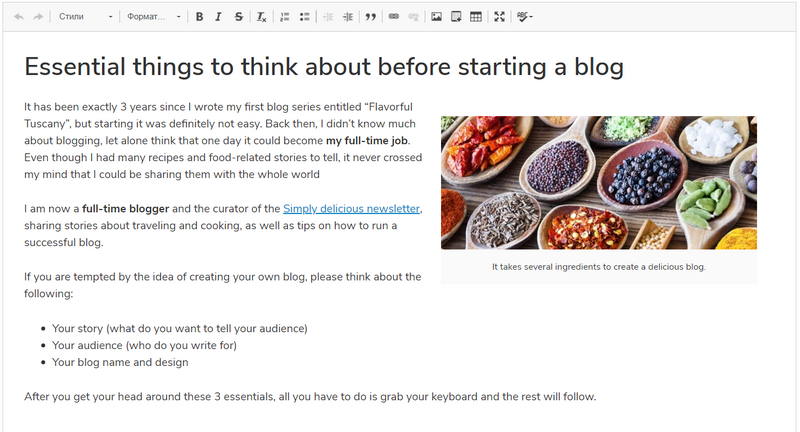Click the insert image icon
This screenshot has height=432, width=800.
coord(437,17)
